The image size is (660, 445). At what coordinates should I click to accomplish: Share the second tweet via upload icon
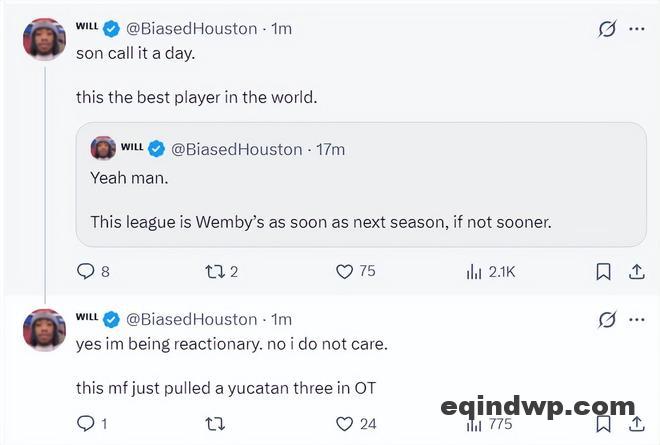pos(637,424)
